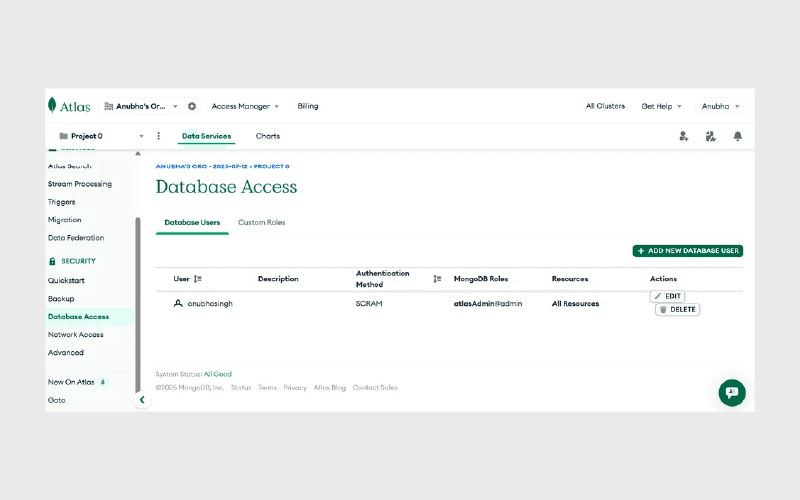Click the Project 0 folder icon
This screenshot has width=800, height=500.
coord(64,136)
